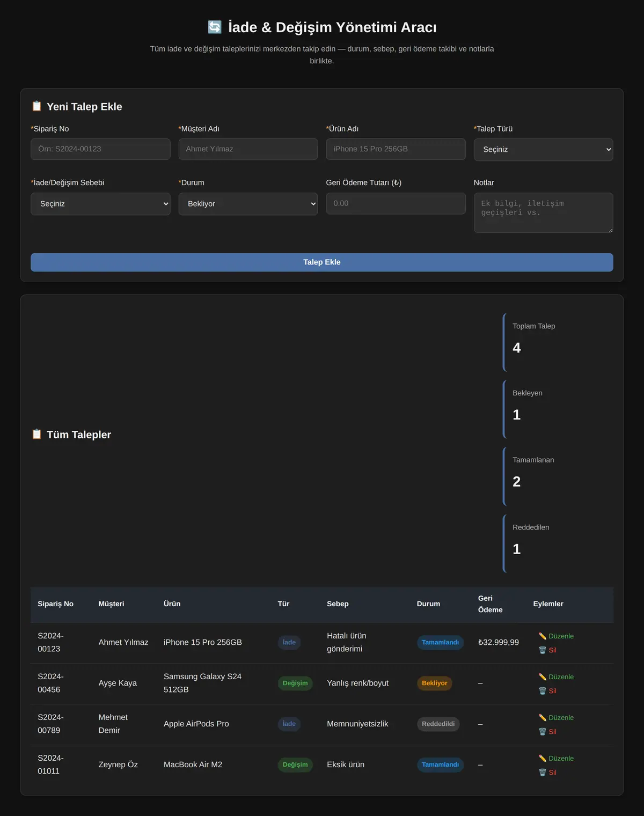Click the İade badge in the AirPods row
Viewport: 644px width, 816px height.
[x=289, y=724]
